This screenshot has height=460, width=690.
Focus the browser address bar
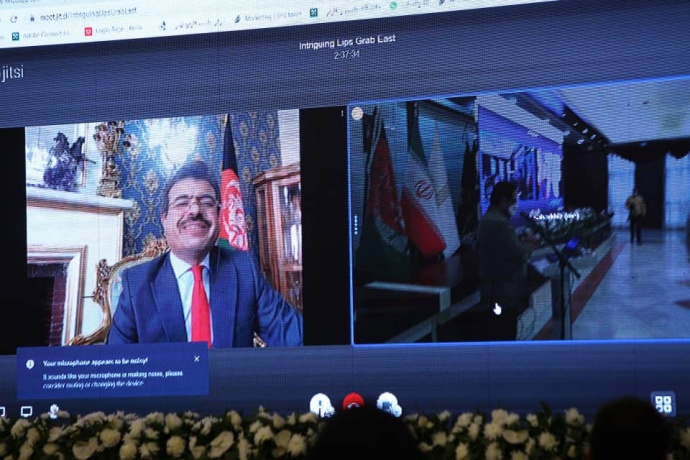(150, 13)
